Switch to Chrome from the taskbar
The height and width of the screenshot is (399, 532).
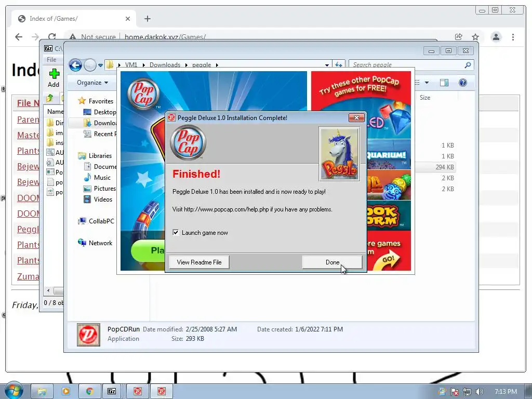click(x=89, y=392)
